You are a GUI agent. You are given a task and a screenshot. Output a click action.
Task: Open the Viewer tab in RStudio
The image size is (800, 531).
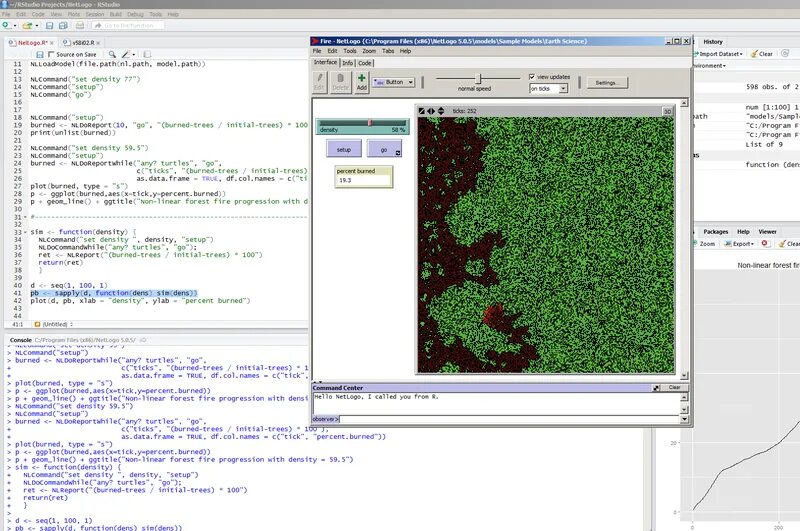(x=767, y=232)
